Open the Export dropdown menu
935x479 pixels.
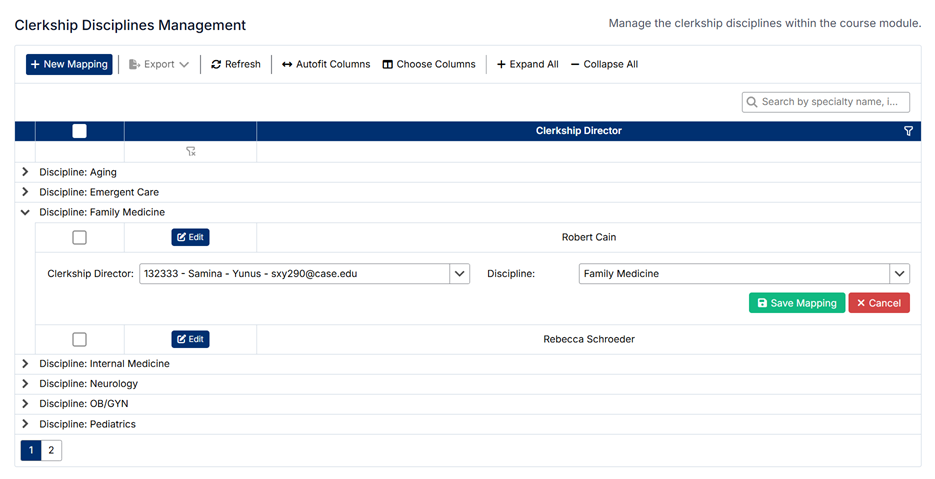pos(159,65)
